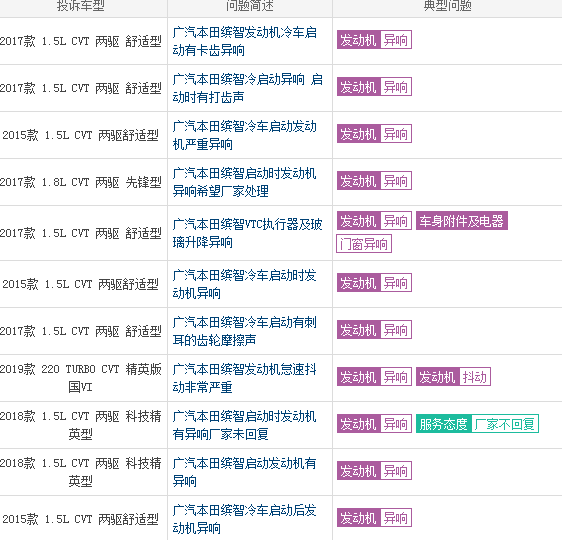Open complaint about 冷车启动有卡齿异响

(245, 41)
